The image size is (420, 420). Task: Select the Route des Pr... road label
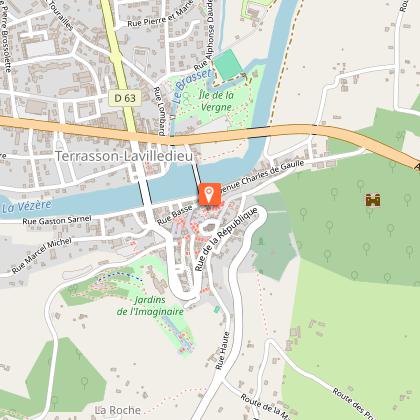pos(354,403)
